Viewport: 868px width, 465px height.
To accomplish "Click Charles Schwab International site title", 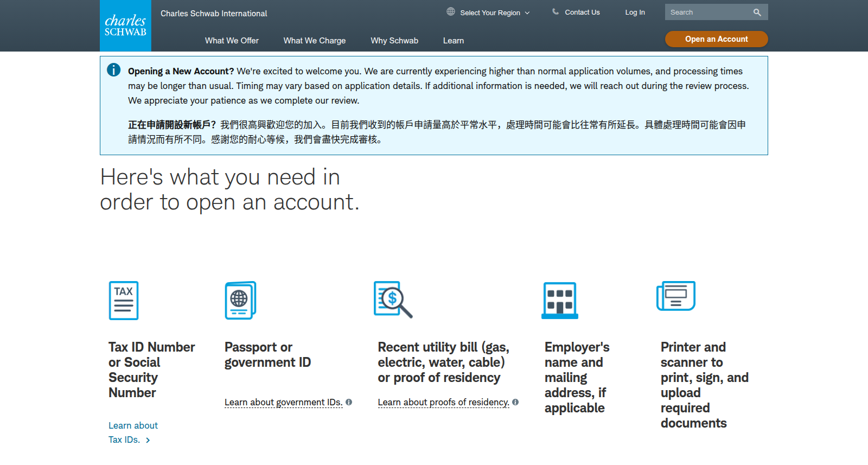I will tap(214, 14).
